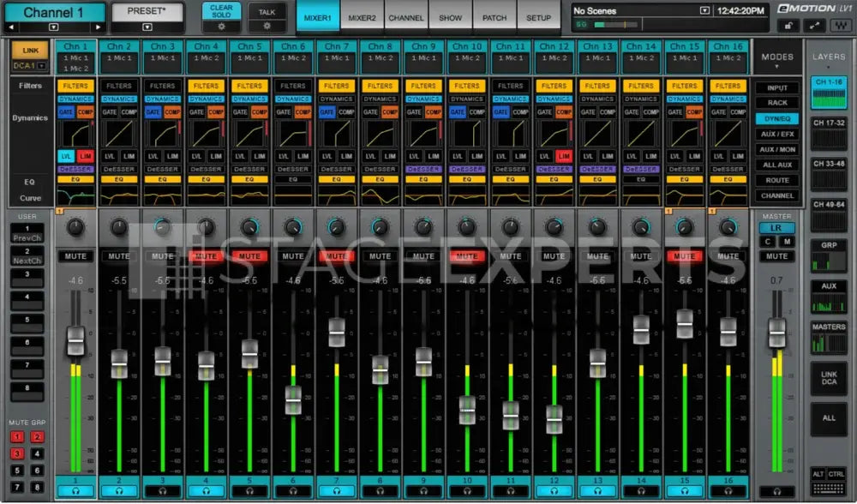Open the Waves logo button
This screenshot has height=504, width=857.
[841, 26]
